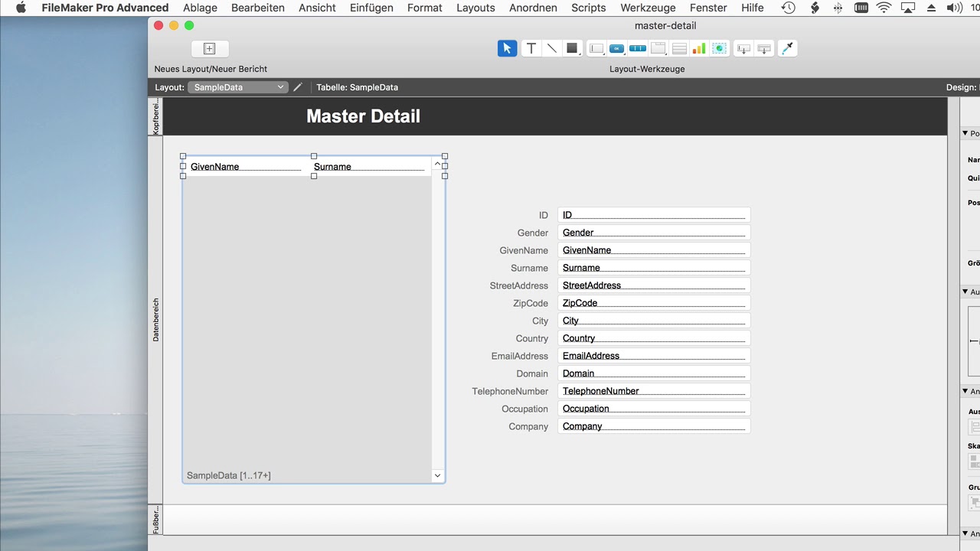Select the EmailAddress field box
Screen dimensions: 980x551
[654, 356]
